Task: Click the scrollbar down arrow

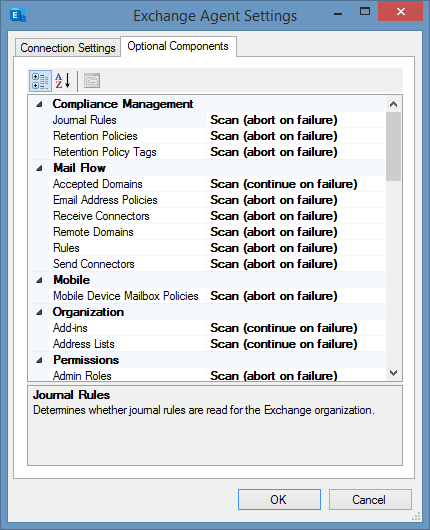Action: click(x=393, y=373)
